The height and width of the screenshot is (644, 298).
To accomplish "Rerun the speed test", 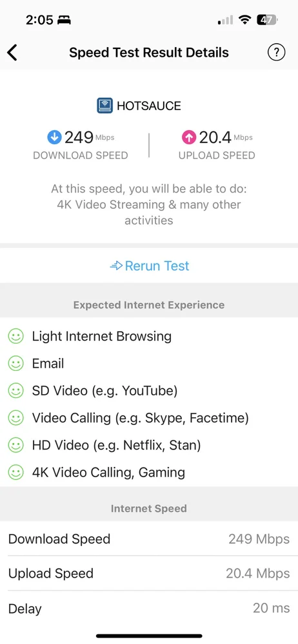I will coord(149,266).
